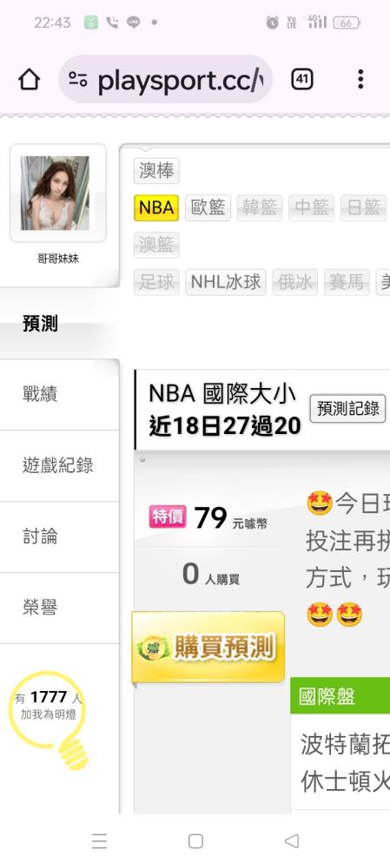Open the user profile photo thumbnail

click(56, 194)
